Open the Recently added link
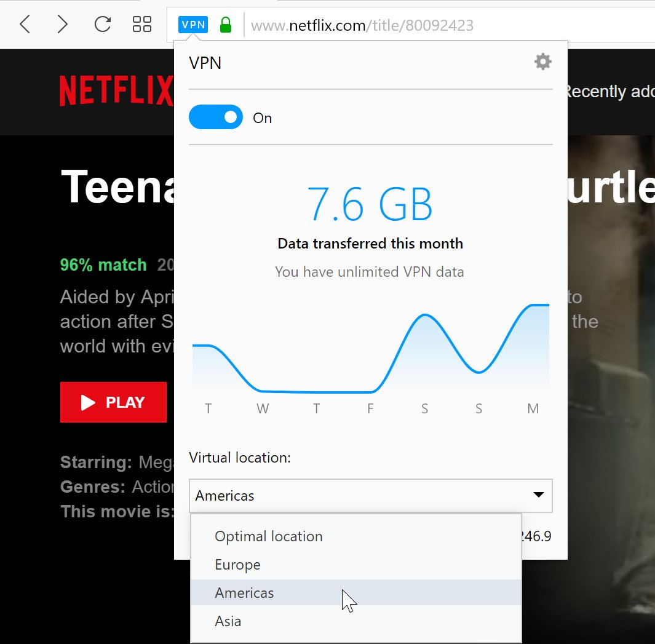 (610, 92)
